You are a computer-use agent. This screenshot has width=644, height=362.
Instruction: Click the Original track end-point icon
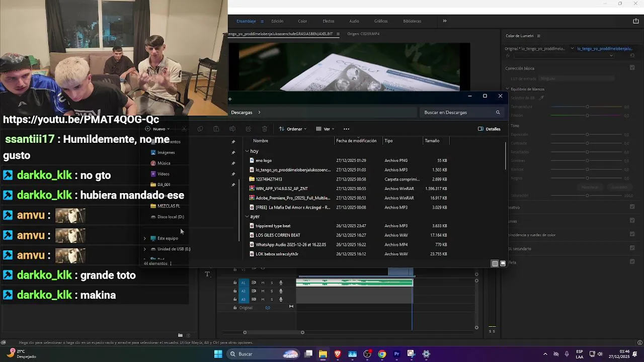tap(291, 307)
